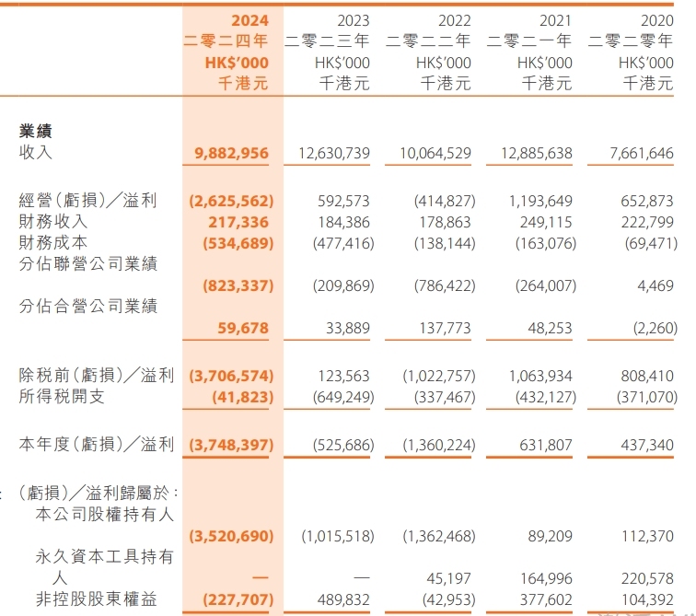Select joint ventures value 33,889
The width and height of the screenshot is (696, 616).
pos(348,328)
